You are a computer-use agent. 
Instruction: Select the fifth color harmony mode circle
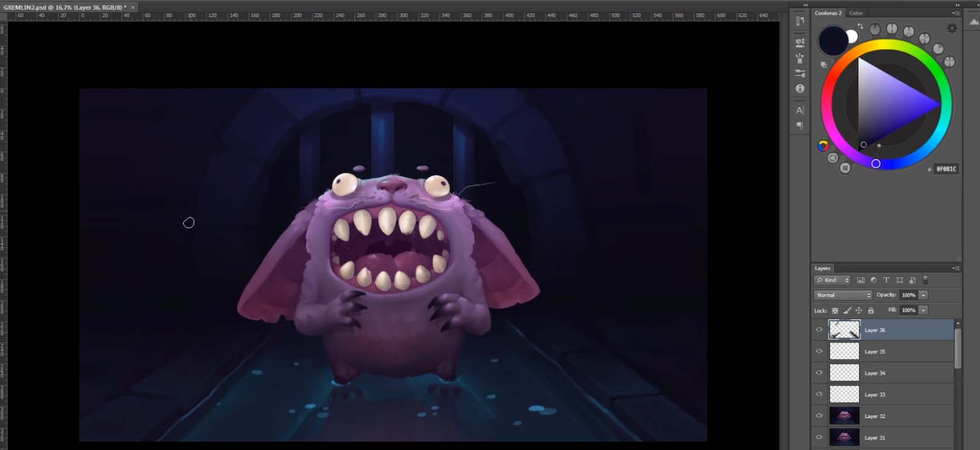(938, 48)
